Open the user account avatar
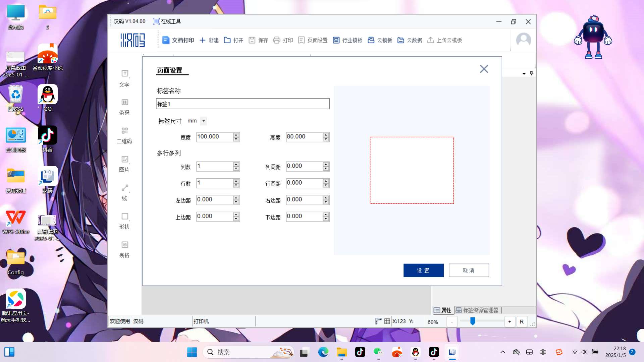 pos(523,40)
